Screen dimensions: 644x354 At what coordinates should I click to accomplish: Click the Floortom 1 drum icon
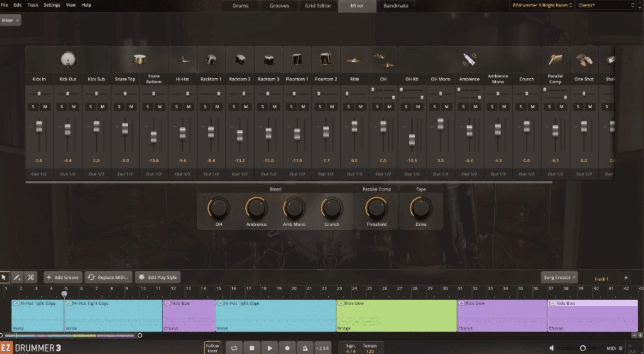pyautogui.click(x=297, y=60)
